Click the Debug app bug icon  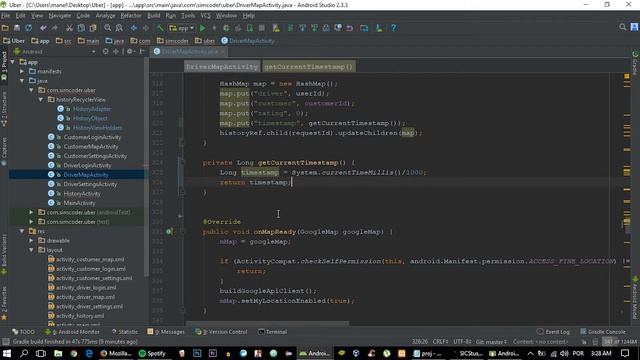(x=226, y=28)
